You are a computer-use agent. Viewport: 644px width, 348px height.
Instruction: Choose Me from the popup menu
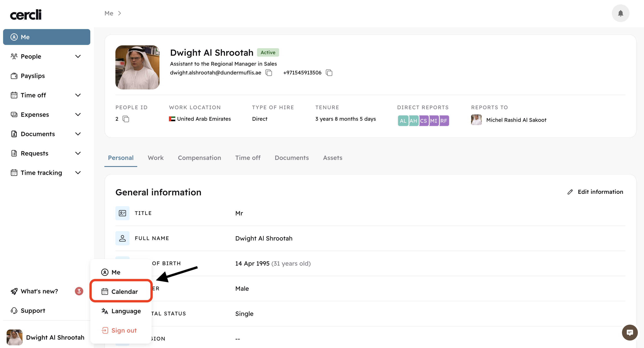121,272
